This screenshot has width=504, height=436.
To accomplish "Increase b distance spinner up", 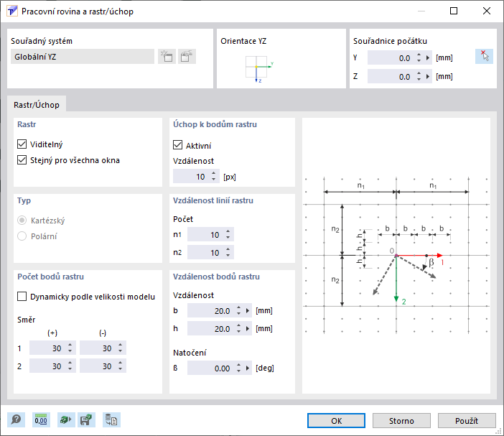I will [238, 307].
